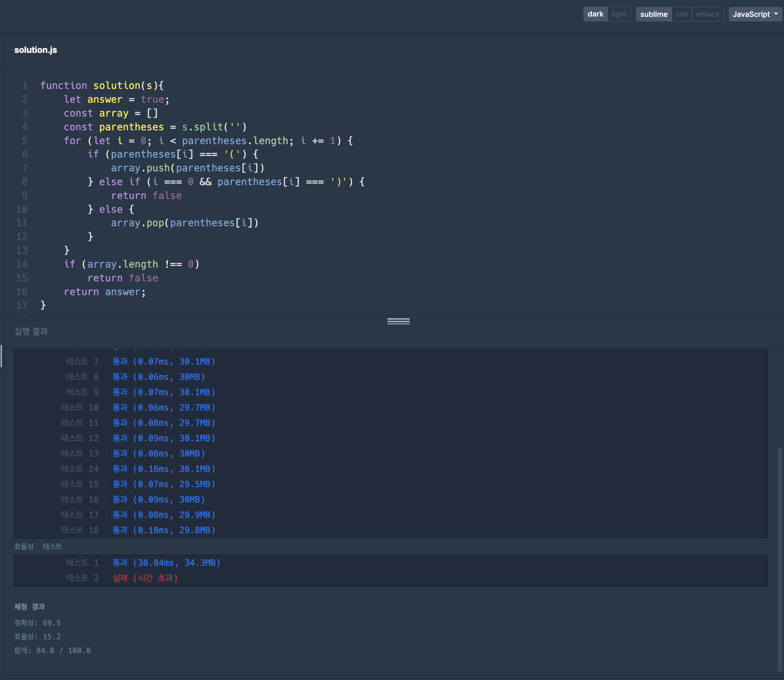This screenshot has height=680, width=784.
Task: Click the caret arrow beside JavaScript
Action: pyautogui.click(x=776, y=14)
